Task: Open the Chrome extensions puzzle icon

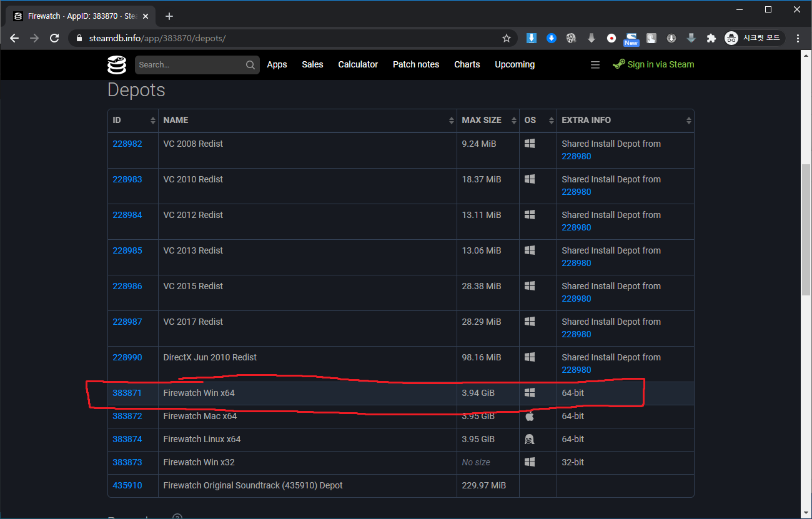Action: pyautogui.click(x=711, y=38)
